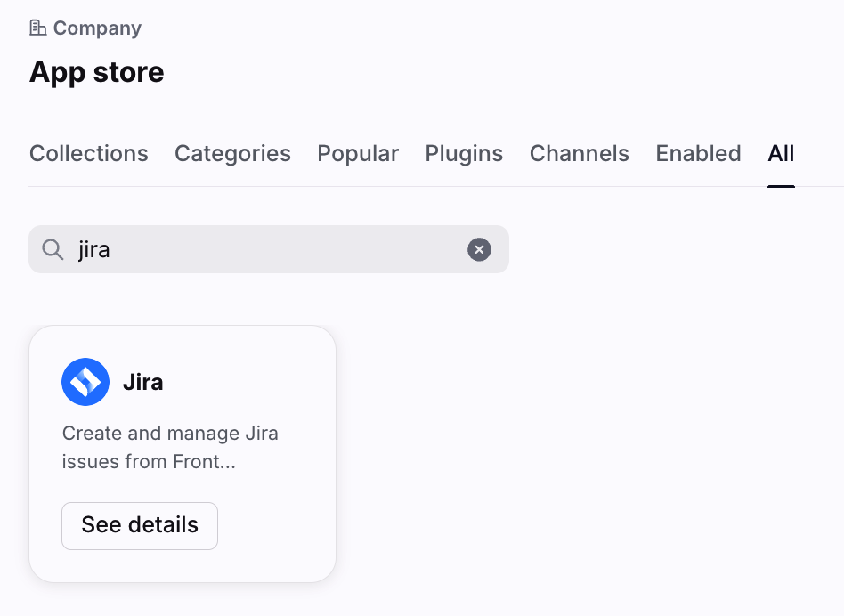Switch to the Collections tab

click(x=89, y=153)
